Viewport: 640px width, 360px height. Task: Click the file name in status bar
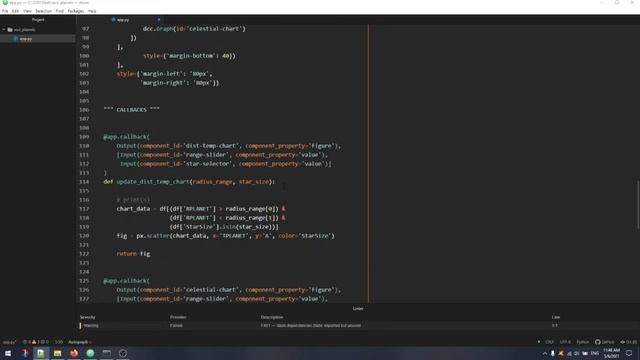coord(9,342)
